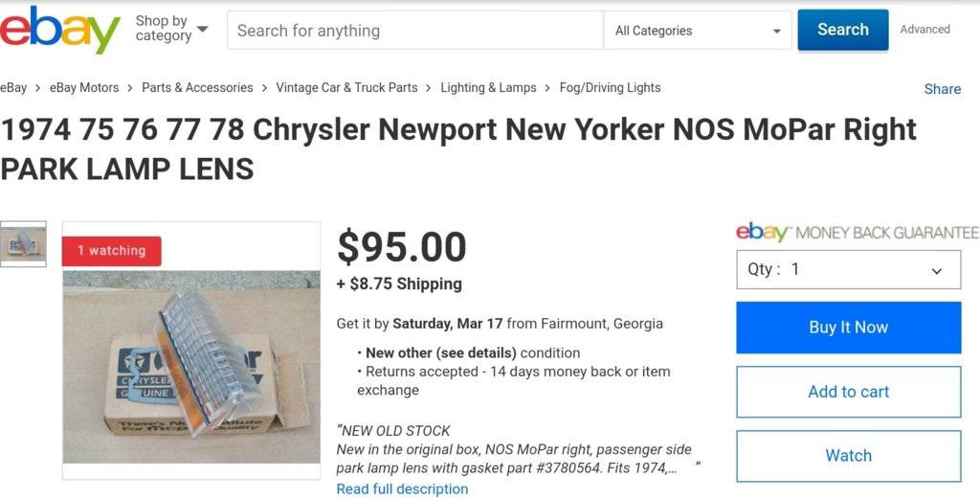Open the Read full description link

[x=402, y=488]
